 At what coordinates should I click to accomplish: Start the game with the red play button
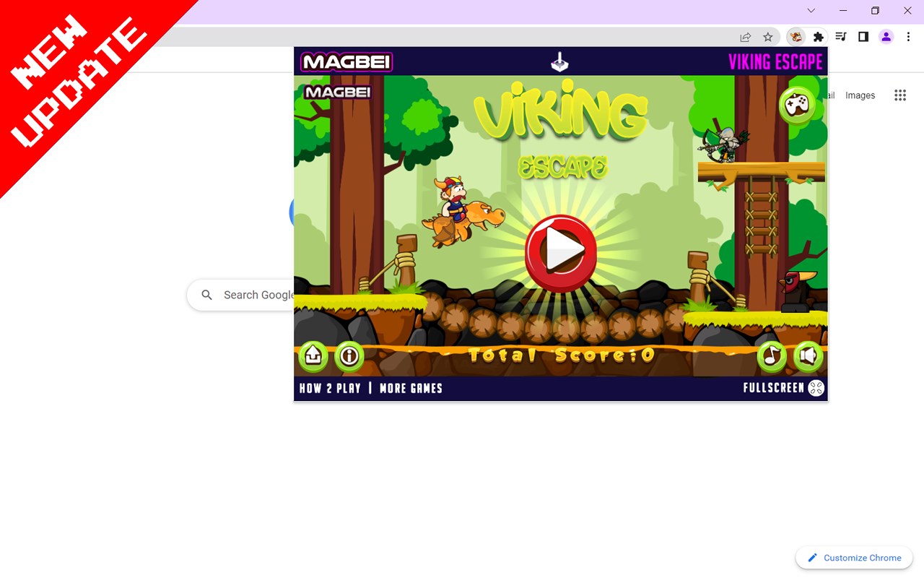561,253
